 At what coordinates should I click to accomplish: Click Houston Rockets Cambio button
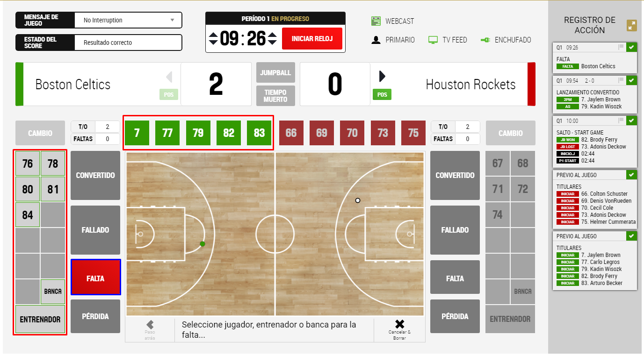(x=511, y=133)
